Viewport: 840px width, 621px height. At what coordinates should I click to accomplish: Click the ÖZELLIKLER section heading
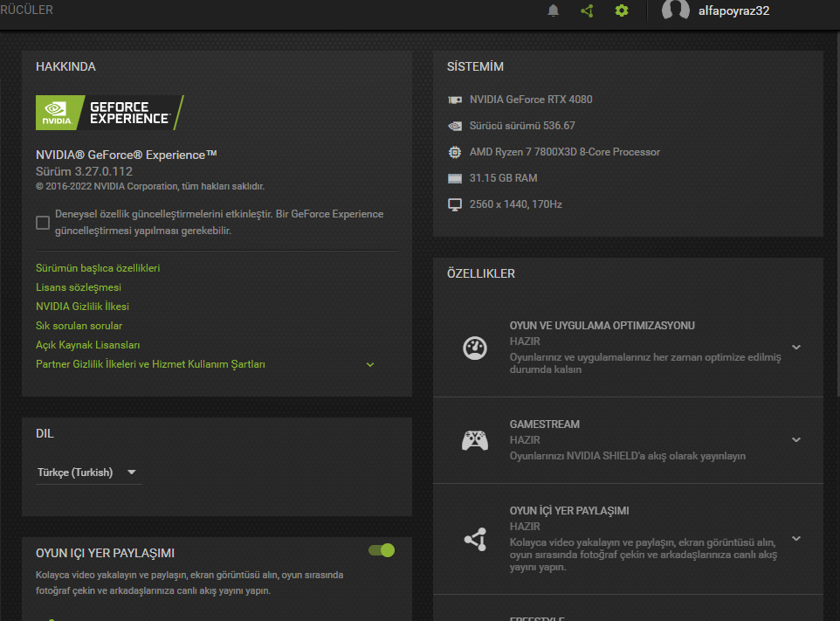481,273
